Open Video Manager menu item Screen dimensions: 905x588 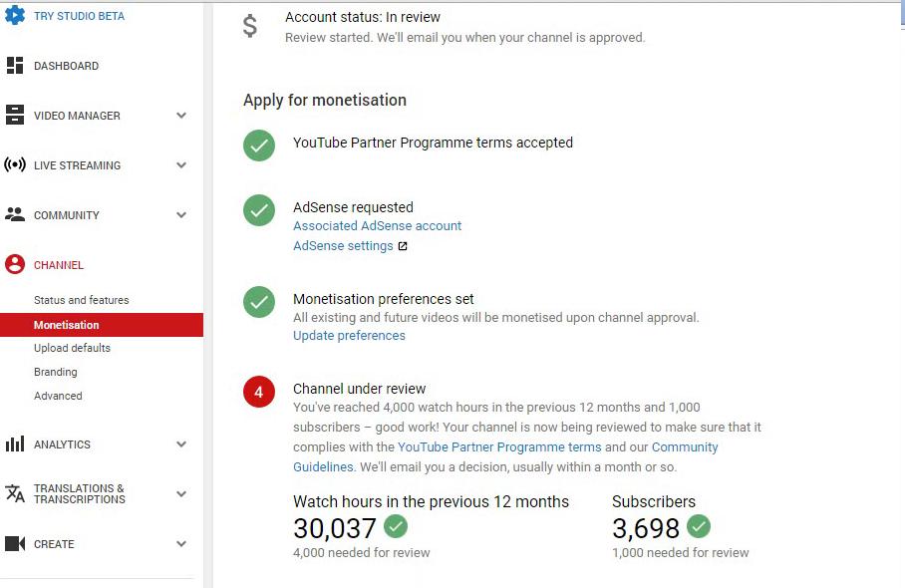click(78, 116)
